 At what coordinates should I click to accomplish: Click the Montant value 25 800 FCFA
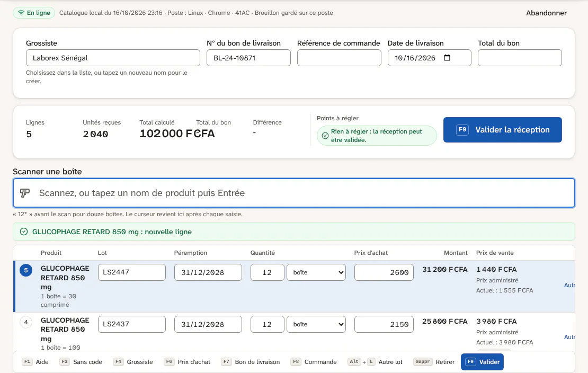coord(445,321)
